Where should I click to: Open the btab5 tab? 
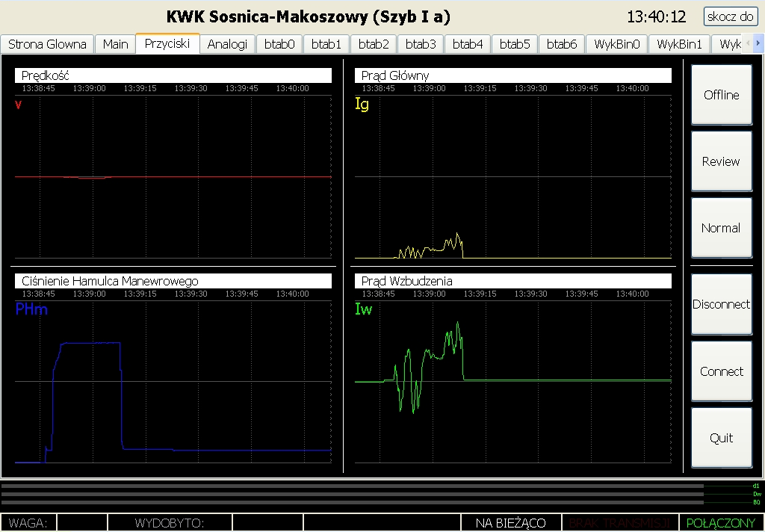(x=515, y=44)
